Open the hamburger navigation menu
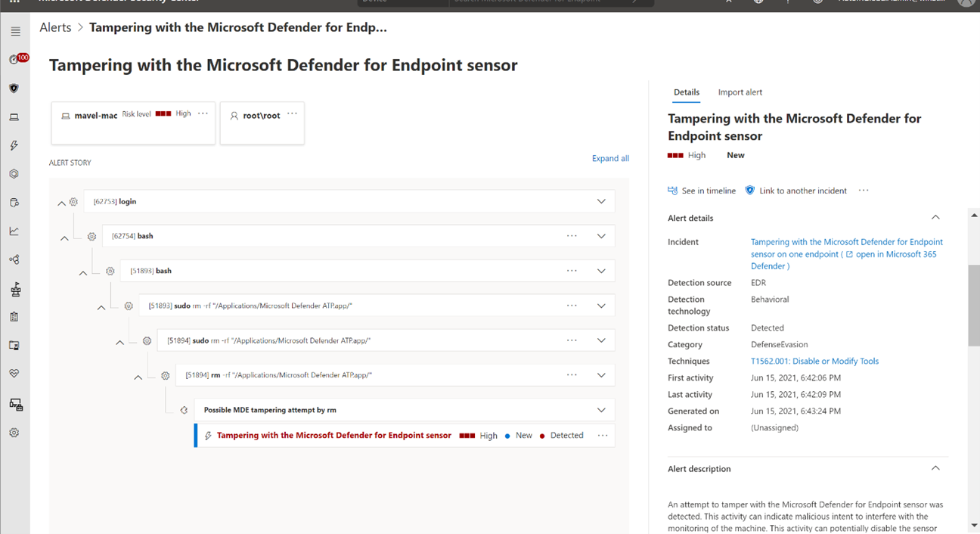Image resolution: width=980 pixels, height=534 pixels. [x=15, y=32]
